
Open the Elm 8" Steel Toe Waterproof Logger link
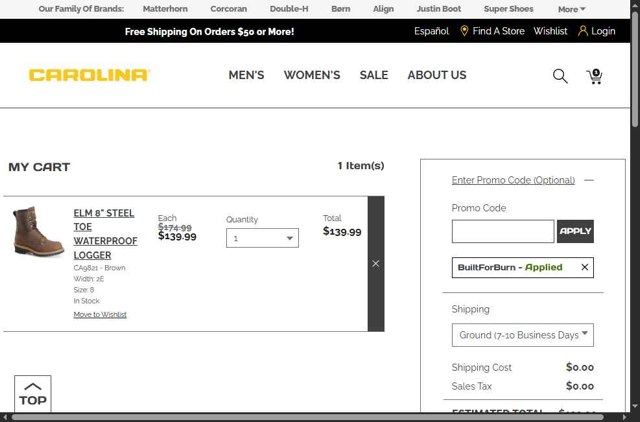pyautogui.click(x=105, y=234)
